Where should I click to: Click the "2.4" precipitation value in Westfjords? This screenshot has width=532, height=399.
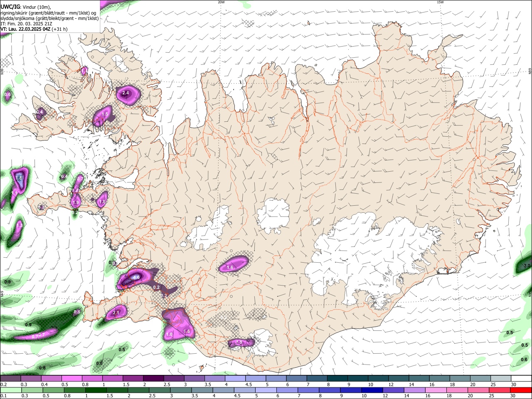(125, 93)
